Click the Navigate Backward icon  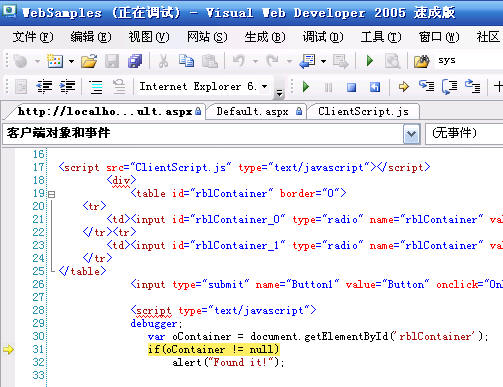(x=307, y=61)
